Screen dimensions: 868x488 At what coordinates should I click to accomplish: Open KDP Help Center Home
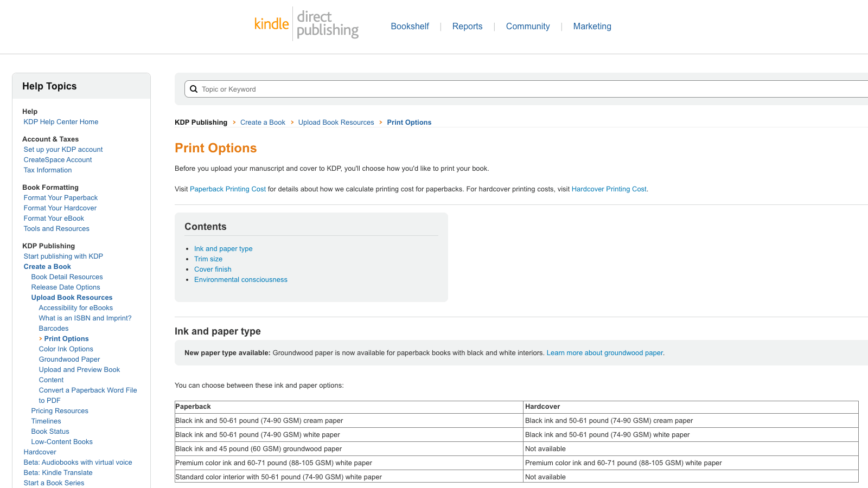coord(61,122)
